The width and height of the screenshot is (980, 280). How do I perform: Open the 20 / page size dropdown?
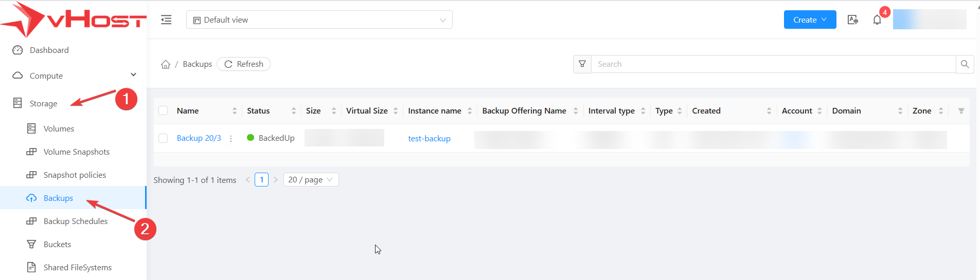(311, 180)
